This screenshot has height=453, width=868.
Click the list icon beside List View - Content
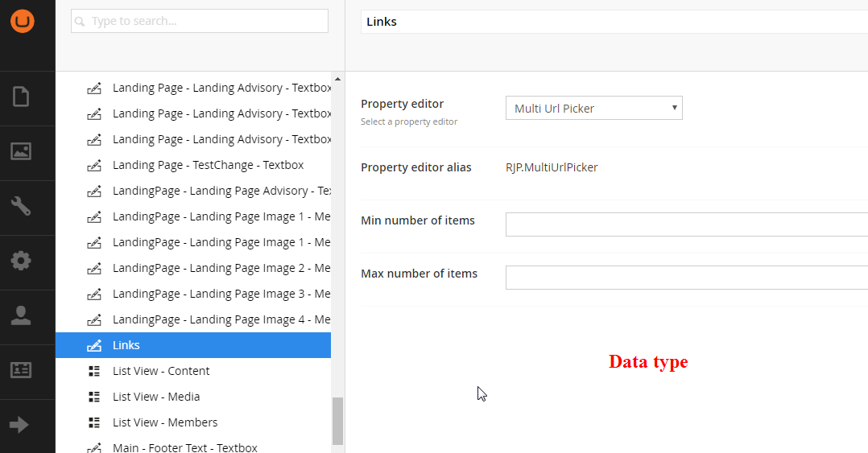click(x=94, y=371)
